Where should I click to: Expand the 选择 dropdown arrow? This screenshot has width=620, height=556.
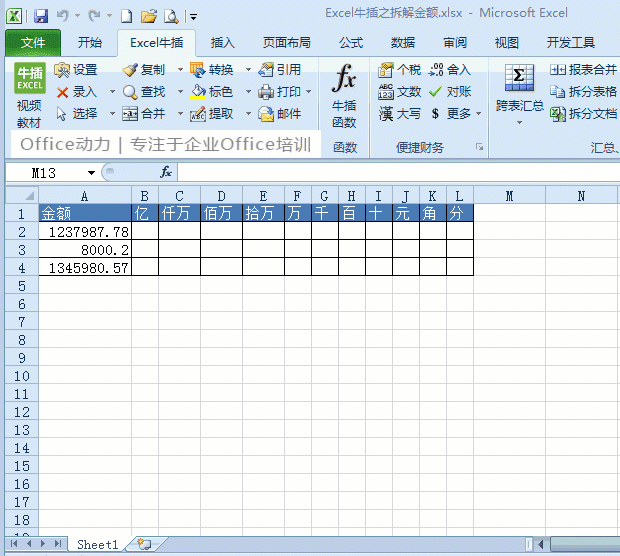click(x=112, y=114)
